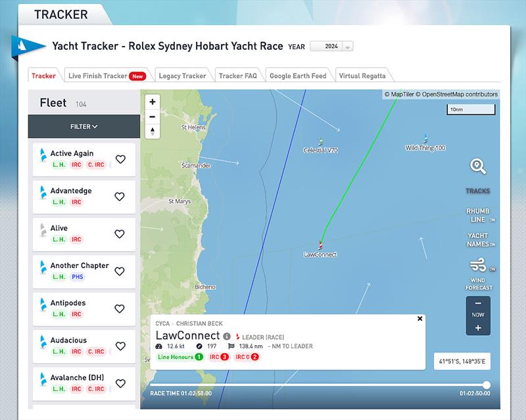Favorite Avalanche (DH) with heart icon
The height and width of the screenshot is (420, 526).
pyautogui.click(x=120, y=383)
